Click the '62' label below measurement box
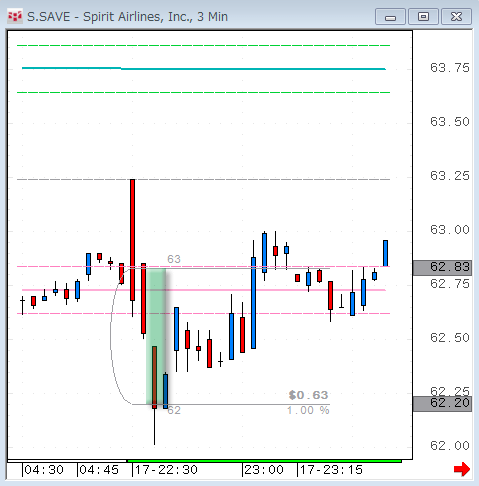The width and height of the screenshot is (479, 486). [x=174, y=411]
